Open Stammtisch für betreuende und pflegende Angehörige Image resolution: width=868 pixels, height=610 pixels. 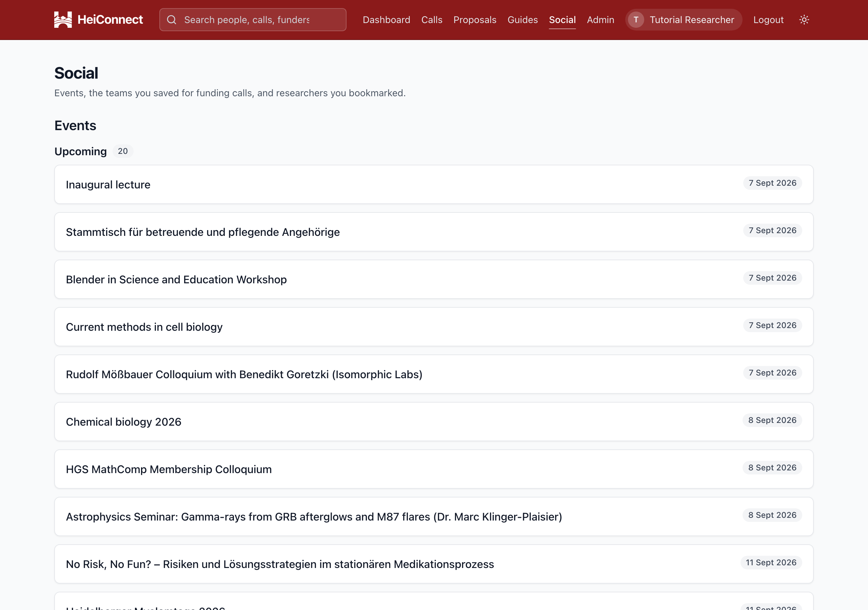pos(434,232)
